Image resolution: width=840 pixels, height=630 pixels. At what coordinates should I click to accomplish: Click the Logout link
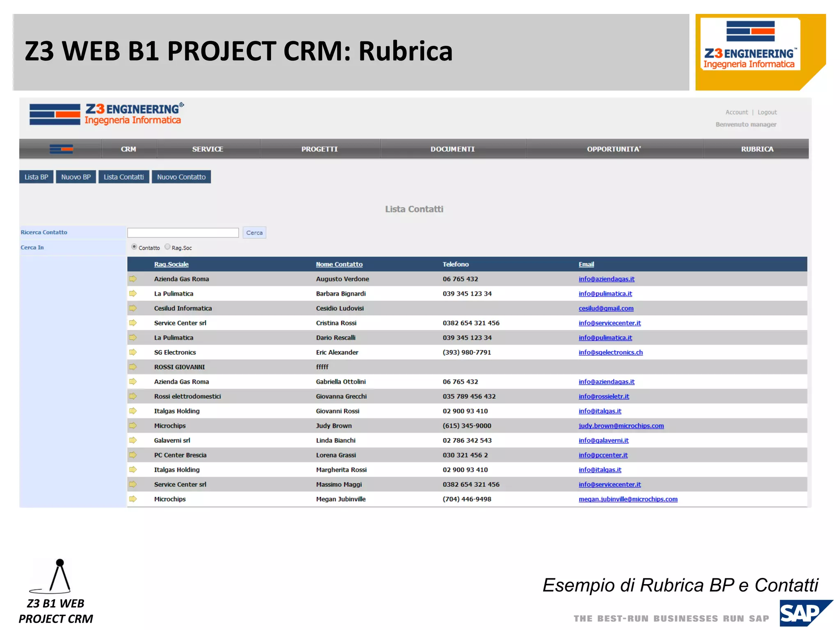[767, 112]
